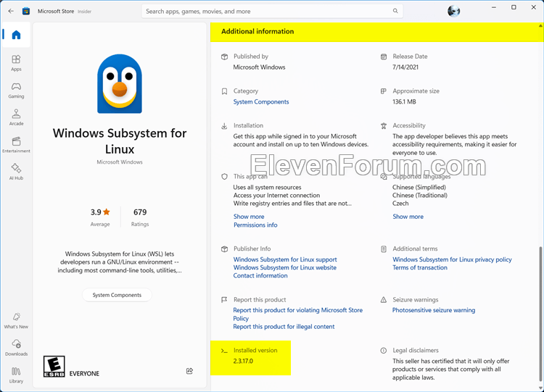The width and height of the screenshot is (544, 392).
Task: Click the Published by box icon
Action: point(224,57)
